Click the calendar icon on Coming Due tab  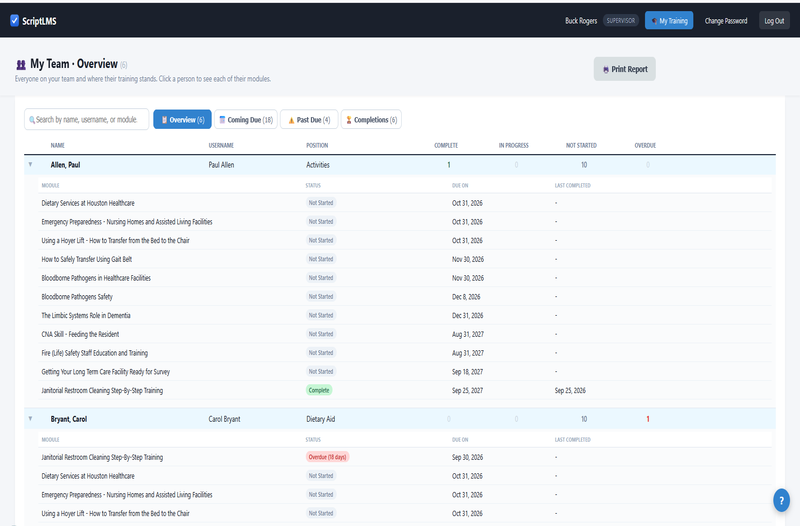tap(222, 120)
